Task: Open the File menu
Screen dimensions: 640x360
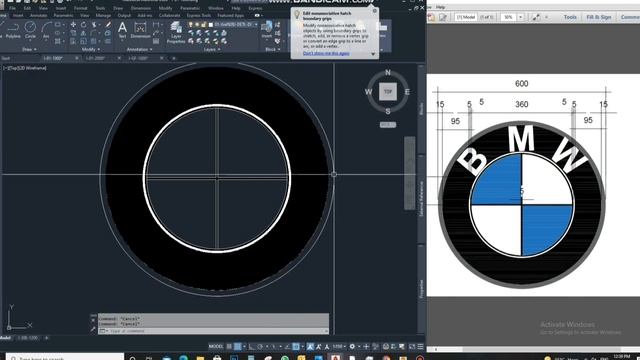Action: pos(12,8)
